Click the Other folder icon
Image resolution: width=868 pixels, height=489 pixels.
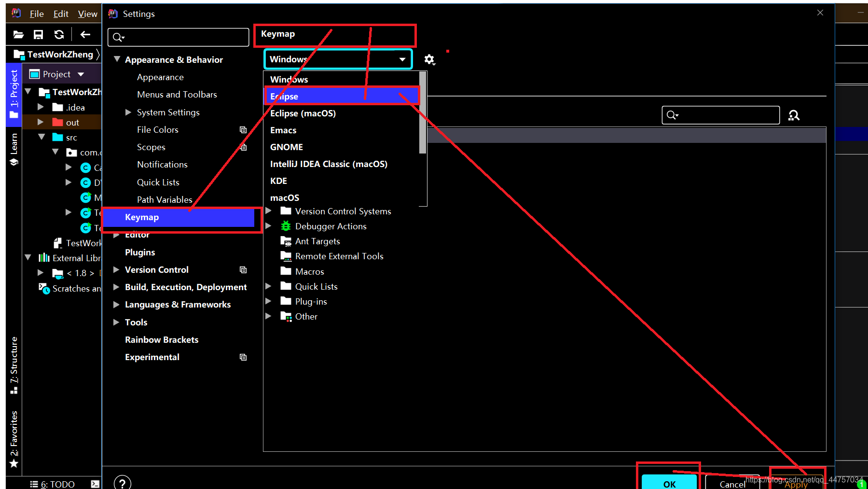pyautogui.click(x=286, y=317)
